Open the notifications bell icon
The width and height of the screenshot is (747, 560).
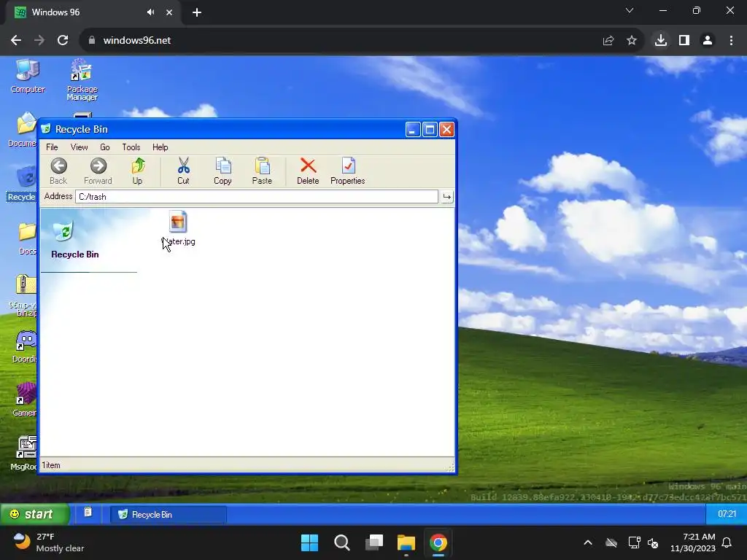727,542
